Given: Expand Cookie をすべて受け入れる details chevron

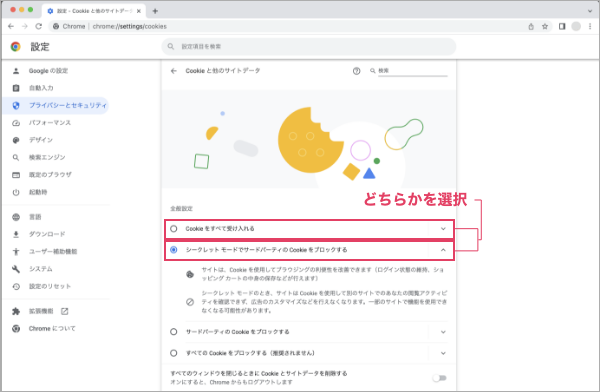Looking at the screenshot, I should [x=443, y=229].
